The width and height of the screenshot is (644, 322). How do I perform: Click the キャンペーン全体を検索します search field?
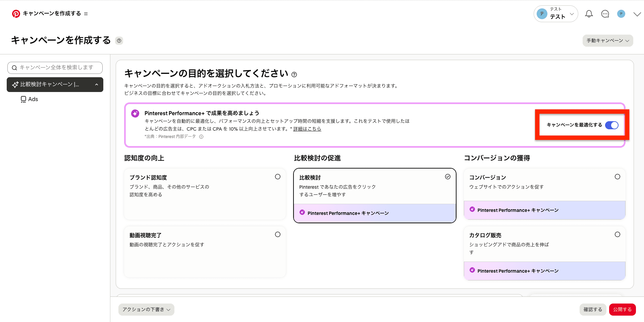[x=55, y=67]
